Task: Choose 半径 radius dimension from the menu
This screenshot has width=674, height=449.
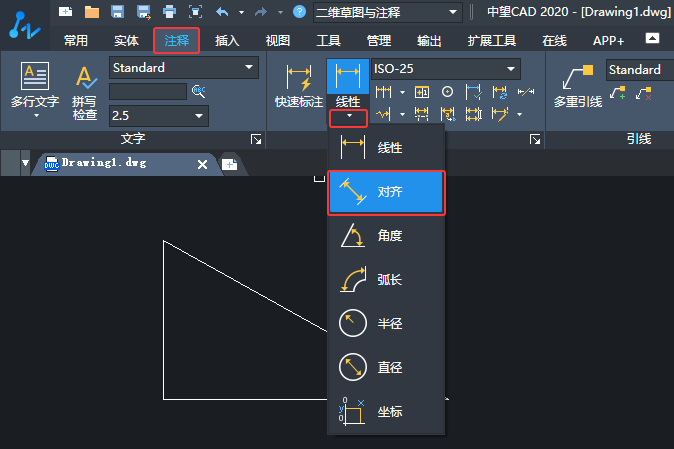Action: [x=386, y=323]
